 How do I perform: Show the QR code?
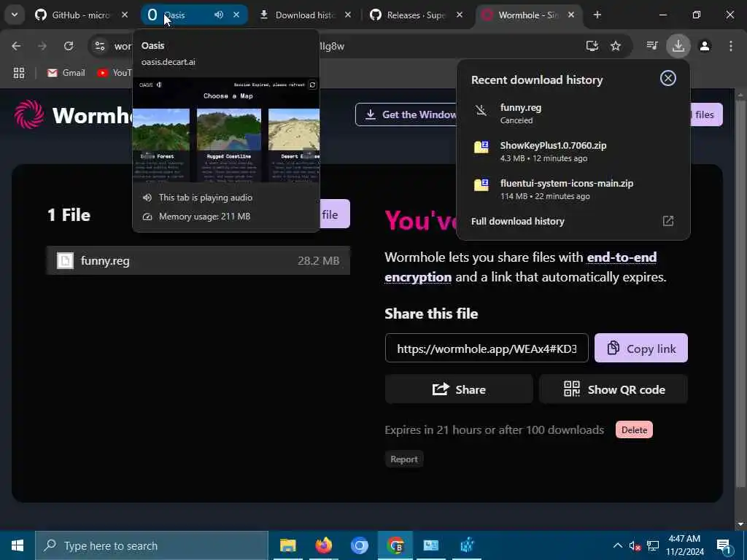click(614, 389)
